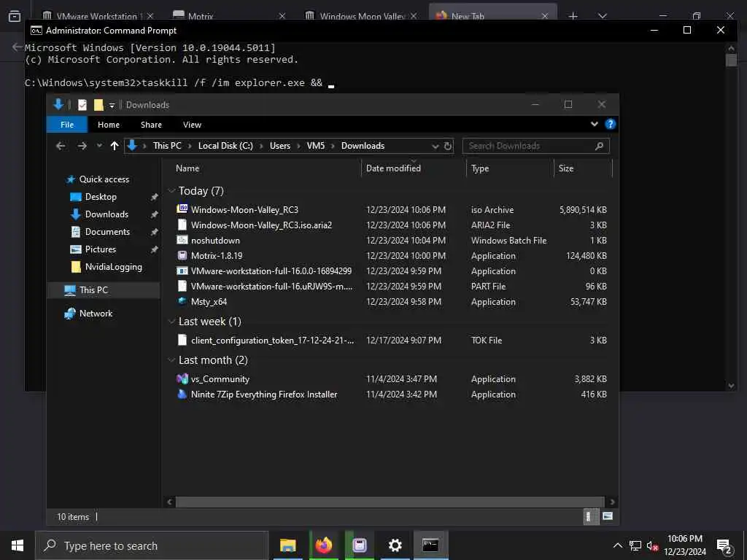Image resolution: width=747 pixels, height=560 pixels.
Task: Open the Share ribbon tab
Action: pos(151,125)
